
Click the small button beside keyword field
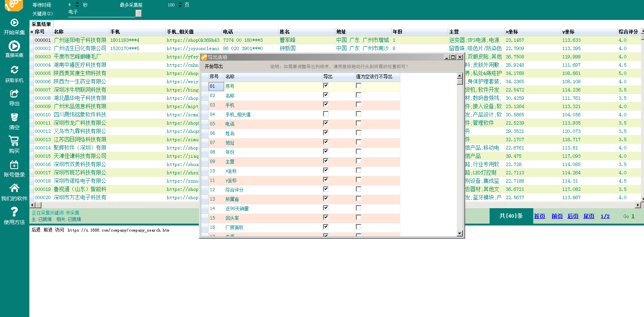tap(139, 13)
